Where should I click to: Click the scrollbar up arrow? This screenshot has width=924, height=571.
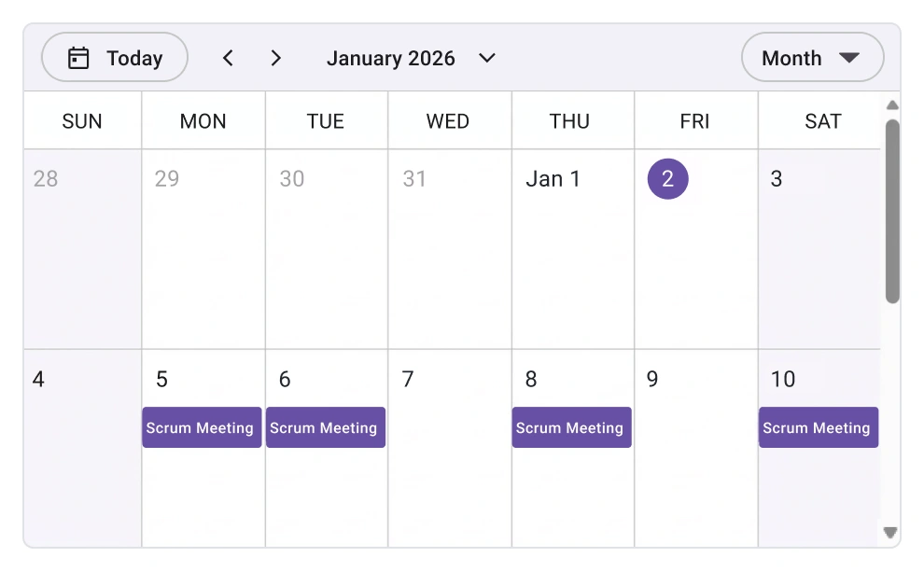890,104
